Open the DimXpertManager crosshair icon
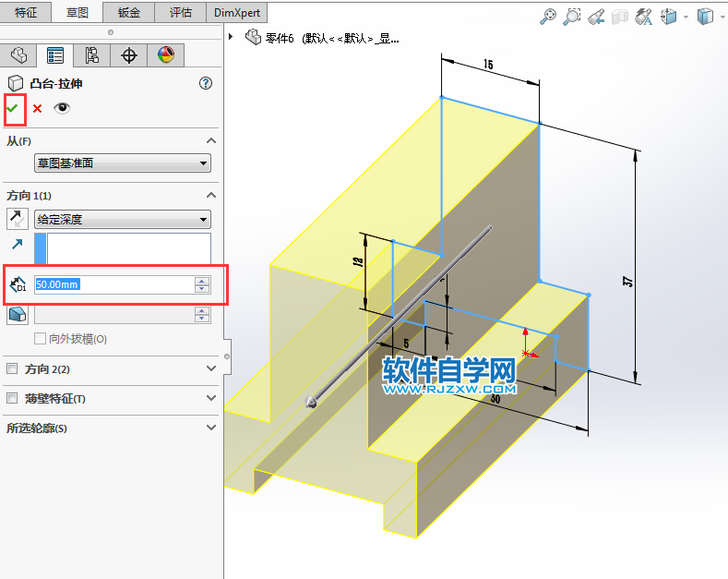 128,55
